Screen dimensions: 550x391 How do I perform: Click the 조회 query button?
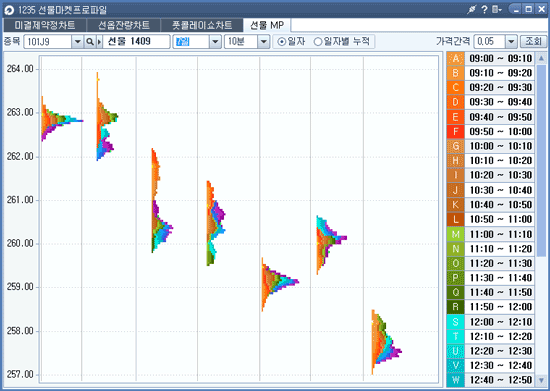(x=533, y=41)
